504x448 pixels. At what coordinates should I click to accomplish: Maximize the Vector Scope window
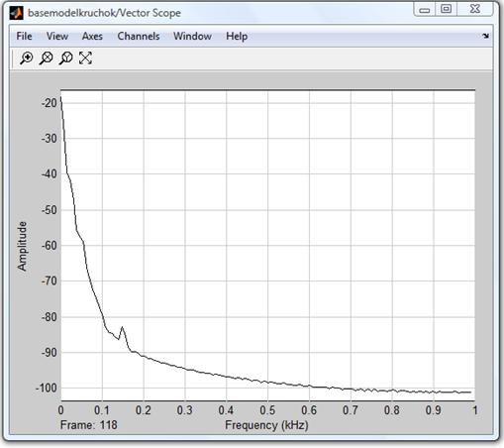pyautogui.click(x=447, y=9)
